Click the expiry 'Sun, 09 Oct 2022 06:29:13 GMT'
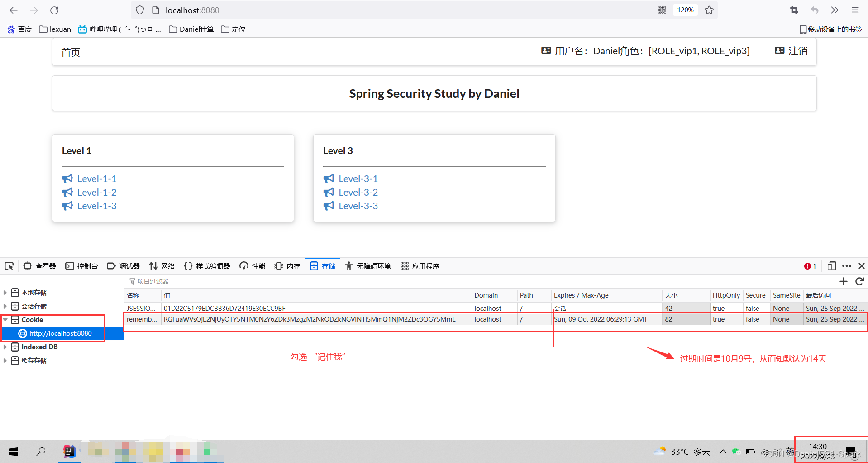The width and height of the screenshot is (868, 463). (x=601, y=319)
